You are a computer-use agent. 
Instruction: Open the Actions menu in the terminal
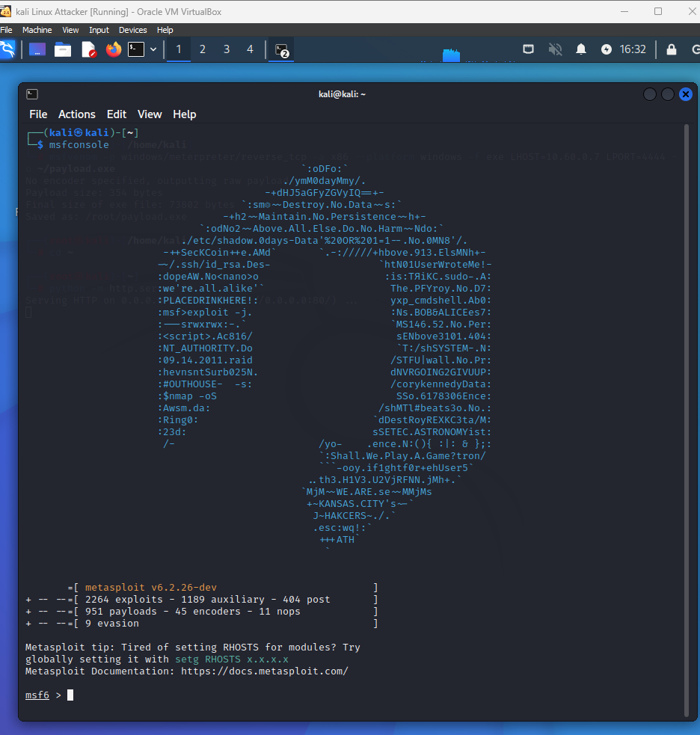[x=76, y=114]
